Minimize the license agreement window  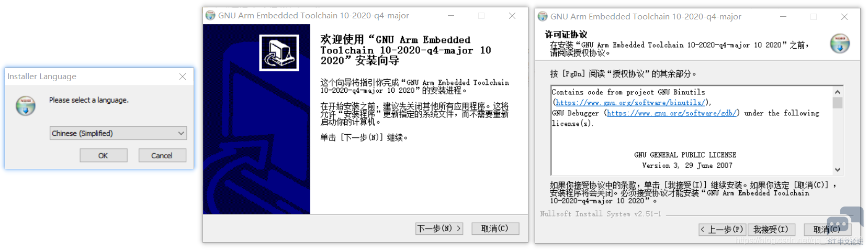coord(783,17)
